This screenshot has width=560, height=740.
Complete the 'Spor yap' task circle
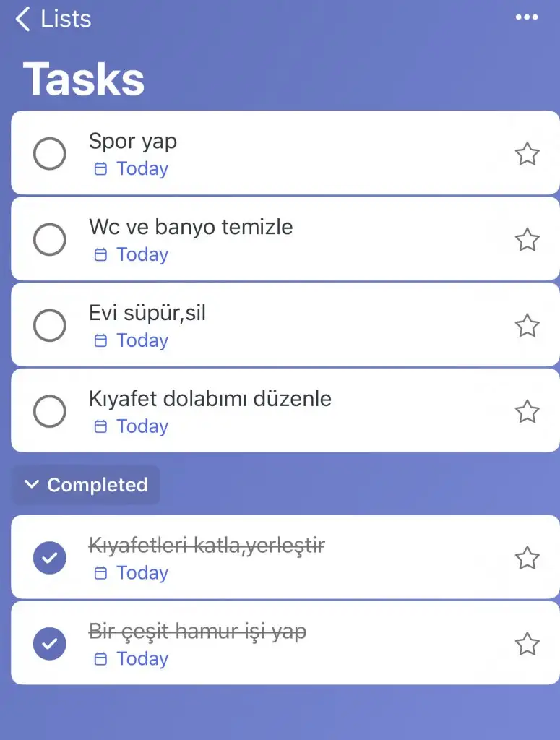coord(50,154)
